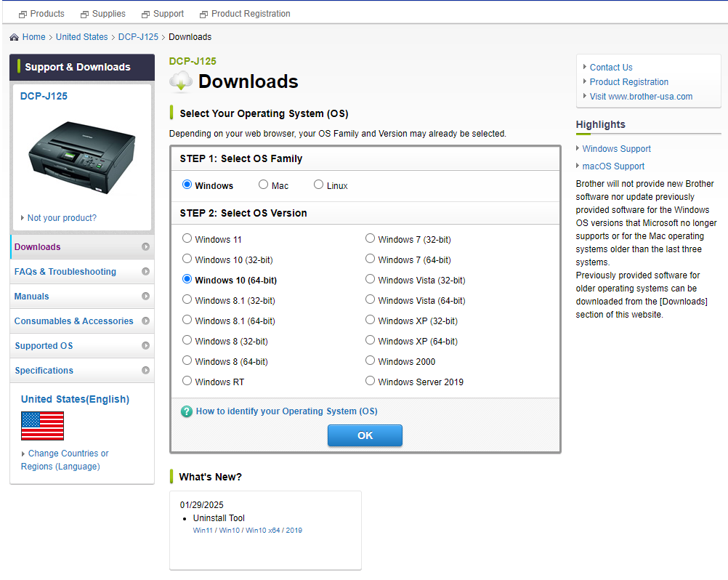Open the Contact Us link
The image size is (728, 580).
(x=611, y=68)
